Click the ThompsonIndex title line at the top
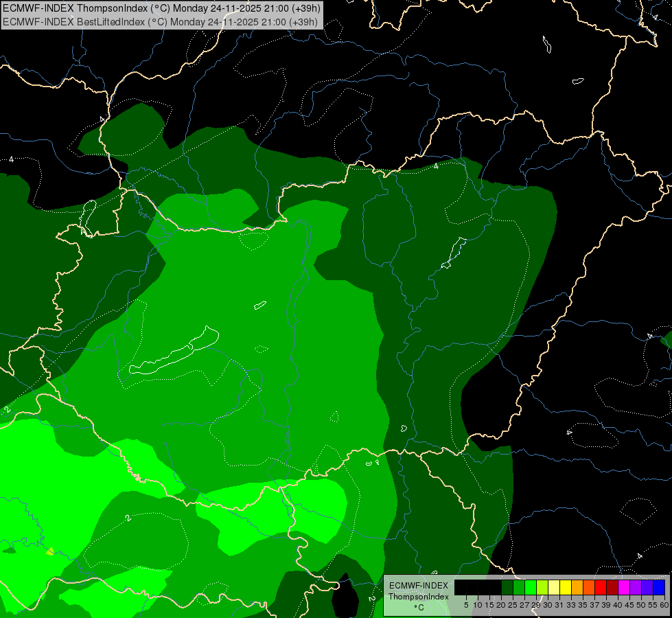This screenshot has height=618, width=672. coord(161,8)
